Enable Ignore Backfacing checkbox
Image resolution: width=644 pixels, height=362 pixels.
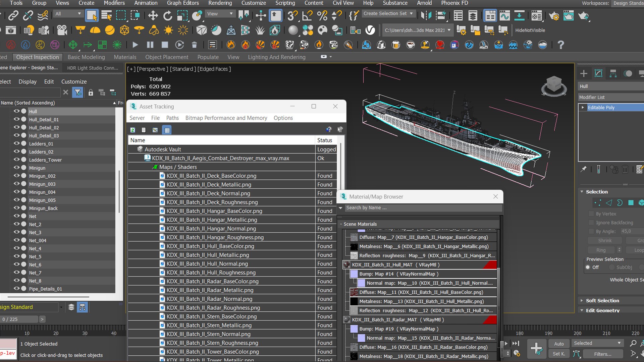point(591,223)
